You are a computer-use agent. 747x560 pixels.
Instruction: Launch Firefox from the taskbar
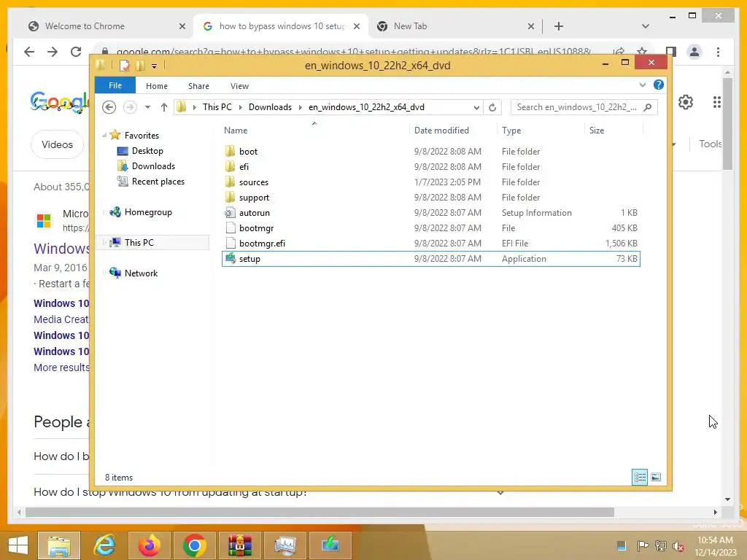pos(150,545)
